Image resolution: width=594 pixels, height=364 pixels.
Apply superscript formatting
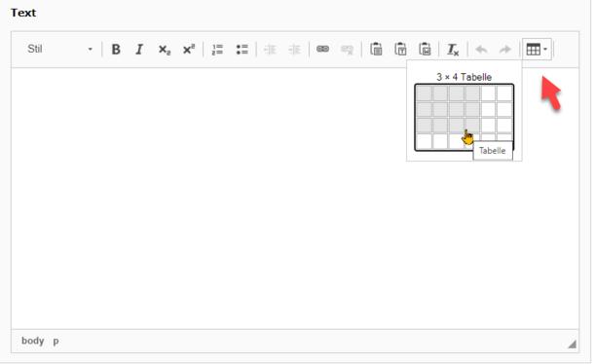click(x=188, y=50)
